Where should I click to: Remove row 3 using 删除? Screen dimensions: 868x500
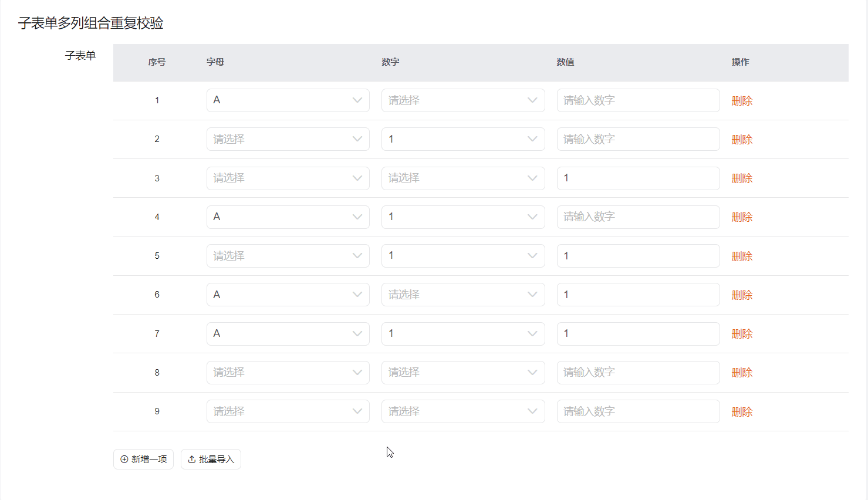coord(742,178)
